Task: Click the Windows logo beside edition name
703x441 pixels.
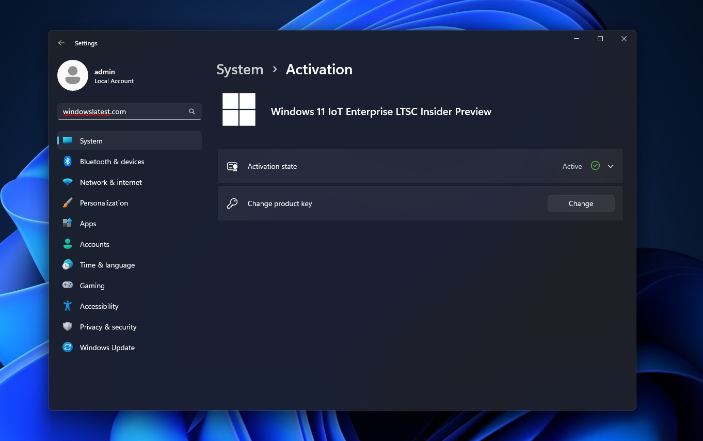Action: (239, 110)
